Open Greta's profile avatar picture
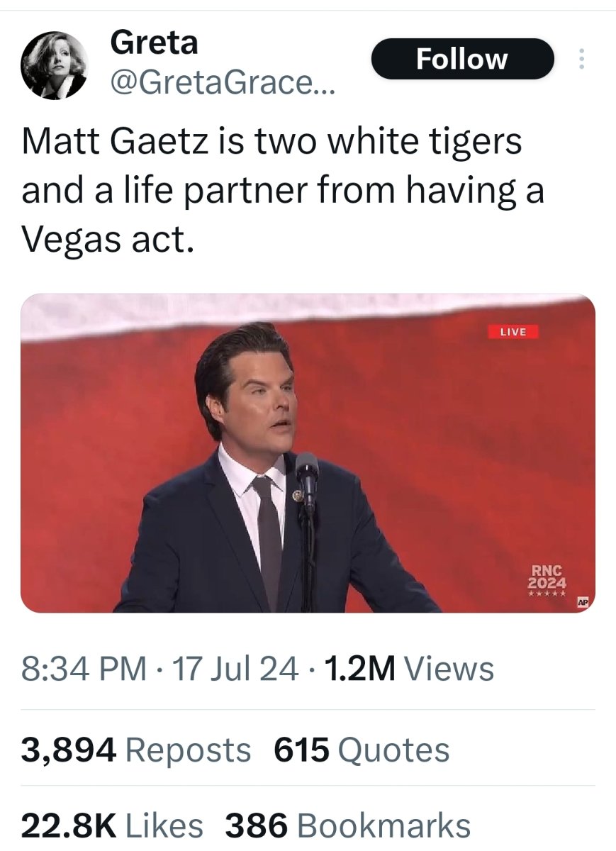616x851 pixels. tap(54, 65)
